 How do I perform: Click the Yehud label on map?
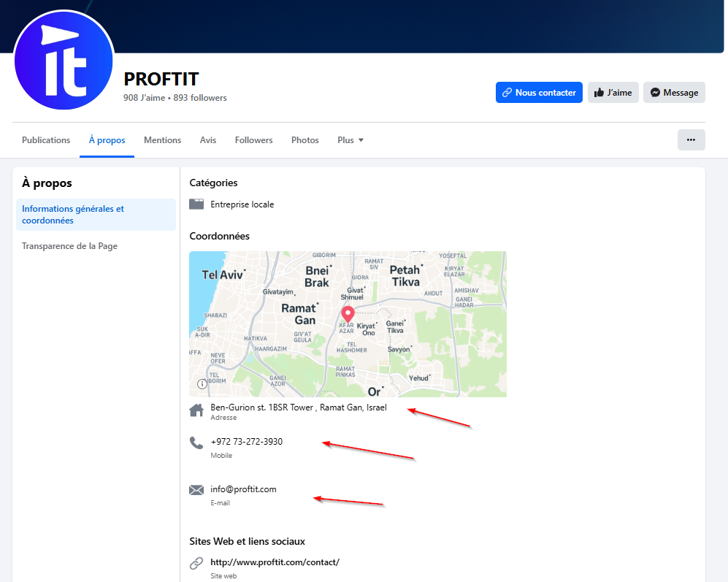coord(419,378)
